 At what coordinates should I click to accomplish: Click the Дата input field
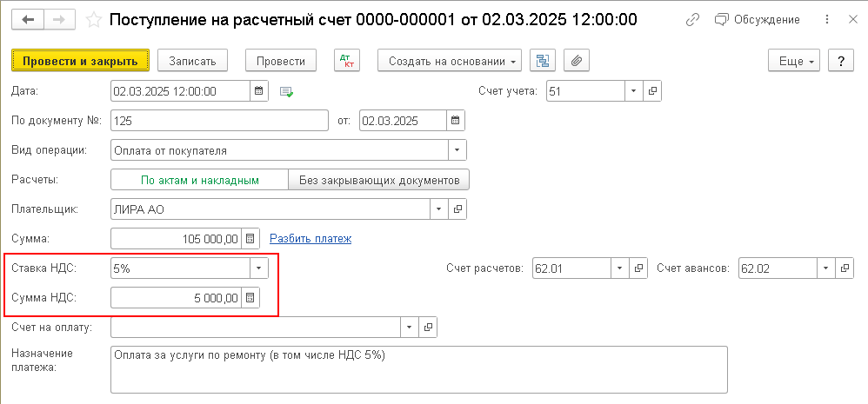pyautogui.click(x=180, y=91)
